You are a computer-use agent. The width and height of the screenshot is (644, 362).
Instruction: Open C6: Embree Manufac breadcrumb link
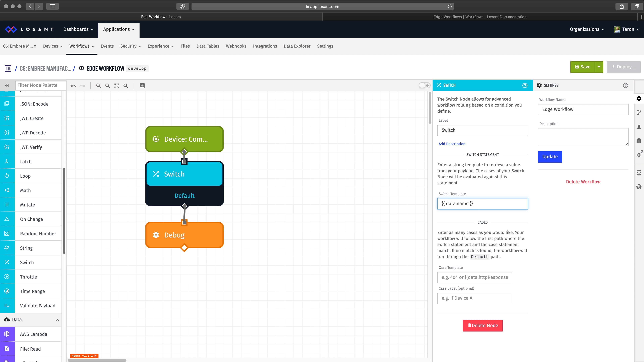[x=45, y=68]
